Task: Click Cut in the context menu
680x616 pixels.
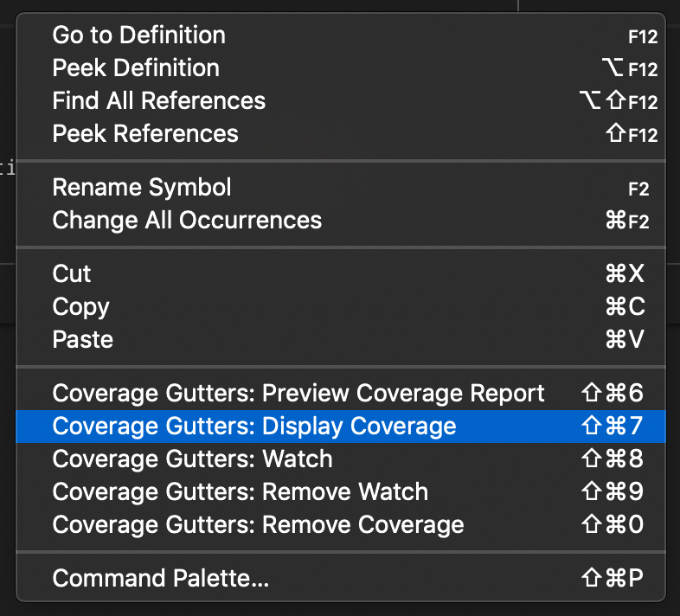Action: tap(72, 274)
